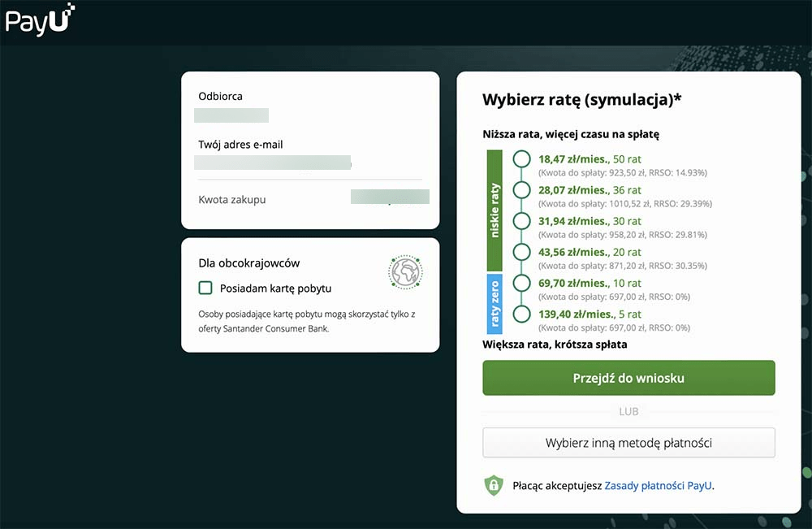Click the blurred e-mail address value
This screenshot has width=812, height=529.
274,163
